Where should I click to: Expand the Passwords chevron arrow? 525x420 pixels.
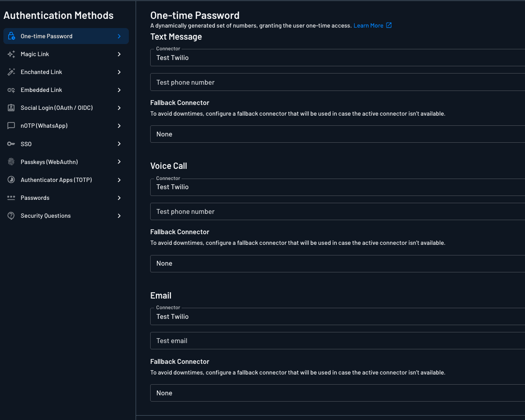click(119, 198)
